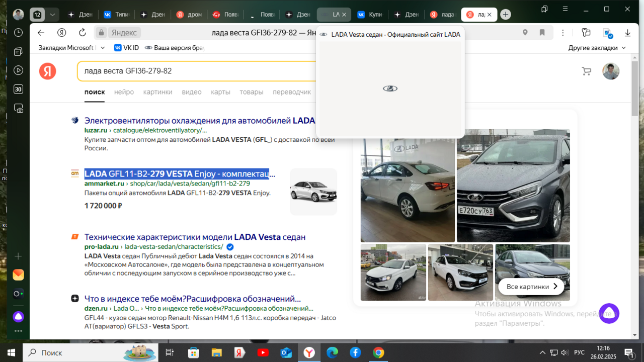Expand tab list dropdown arrow

[52, 15]
